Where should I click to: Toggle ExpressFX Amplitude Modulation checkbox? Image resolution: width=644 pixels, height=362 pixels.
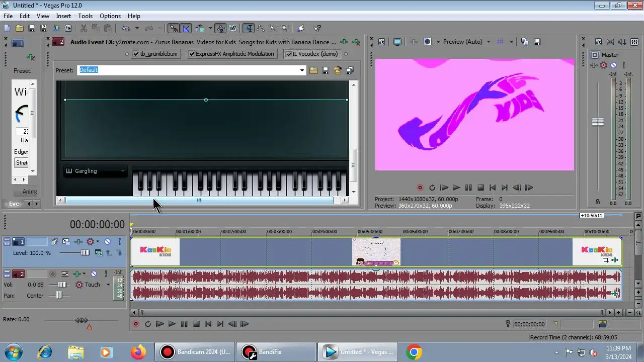coord(192,54)
